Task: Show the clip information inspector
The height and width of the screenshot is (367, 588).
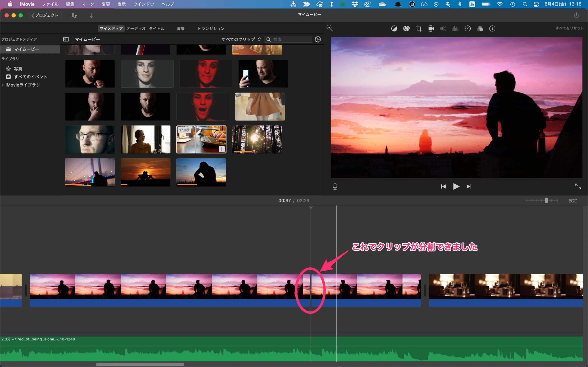Action: coord(492,29)
